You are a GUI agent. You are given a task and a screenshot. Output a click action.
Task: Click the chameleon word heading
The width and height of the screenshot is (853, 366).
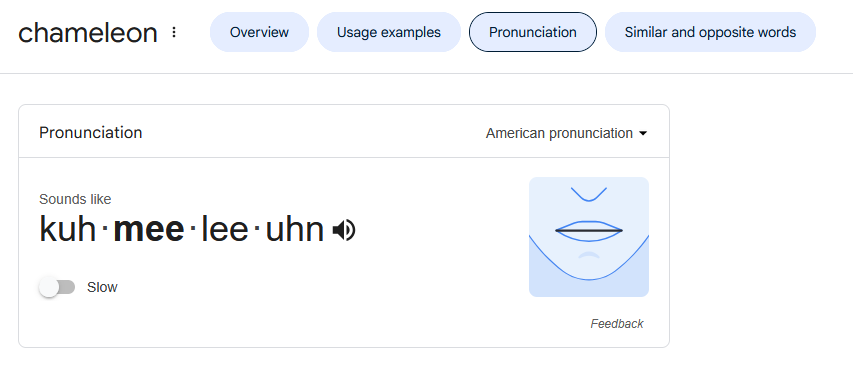(88, 33)
